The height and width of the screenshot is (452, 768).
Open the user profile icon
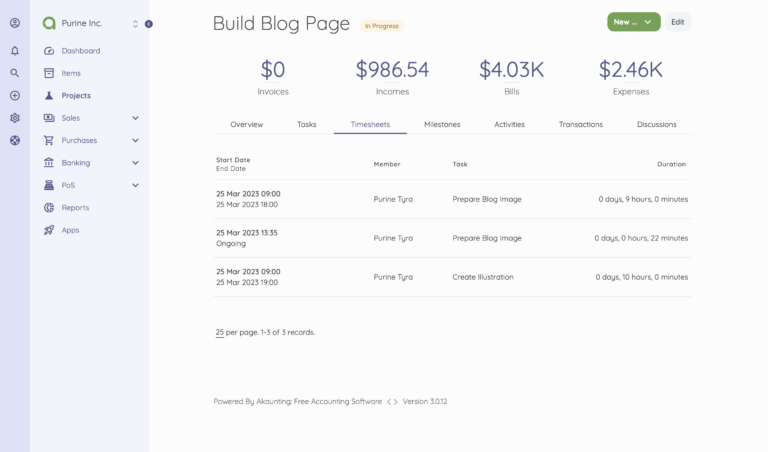coord(15,23)
